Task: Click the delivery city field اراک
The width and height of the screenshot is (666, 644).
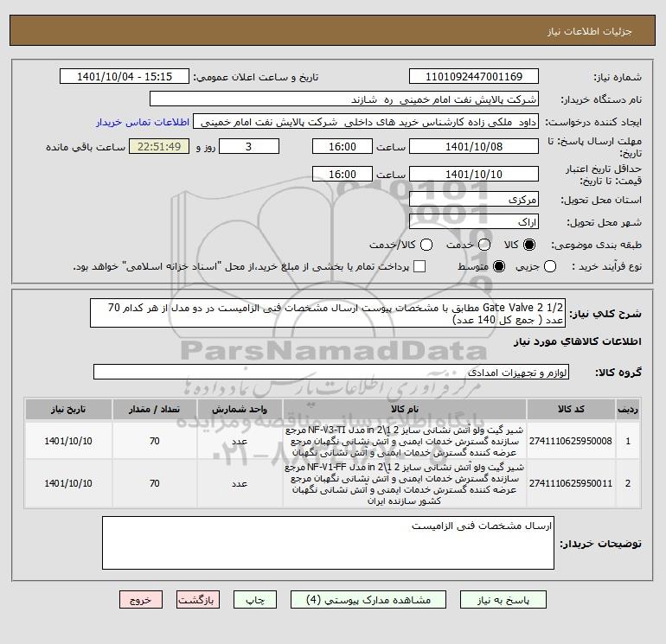Action: pos(474,221)
